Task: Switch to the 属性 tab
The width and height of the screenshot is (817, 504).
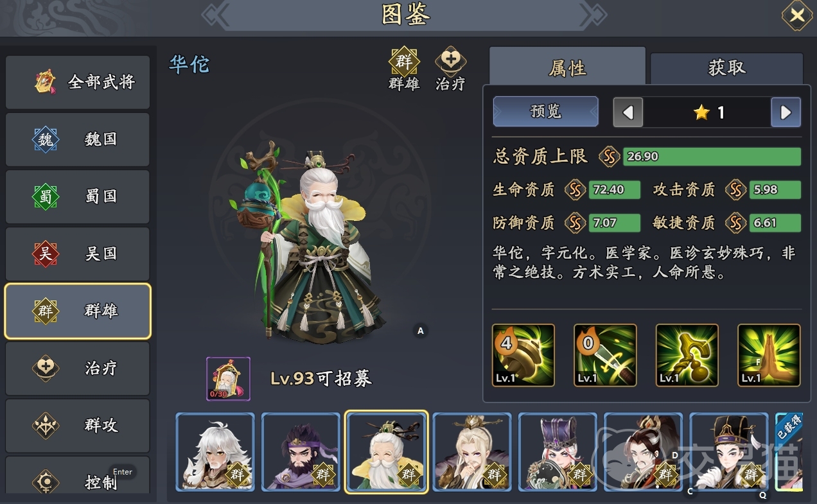Action: pyautogui.click(x=567, y=67)
